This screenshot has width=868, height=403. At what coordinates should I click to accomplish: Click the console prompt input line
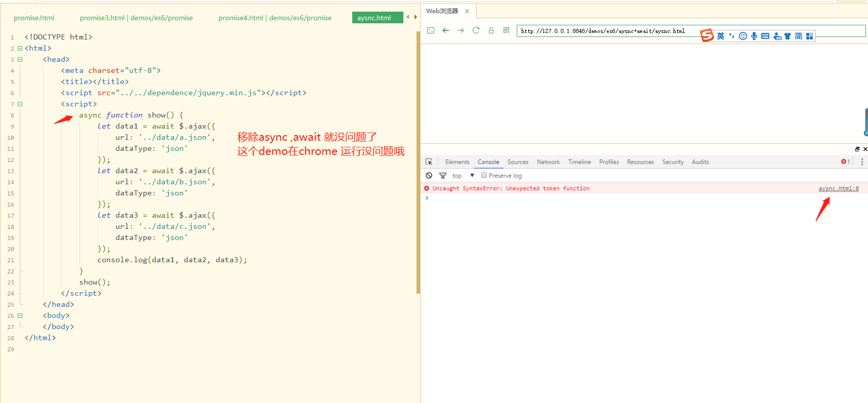[644, 198]
